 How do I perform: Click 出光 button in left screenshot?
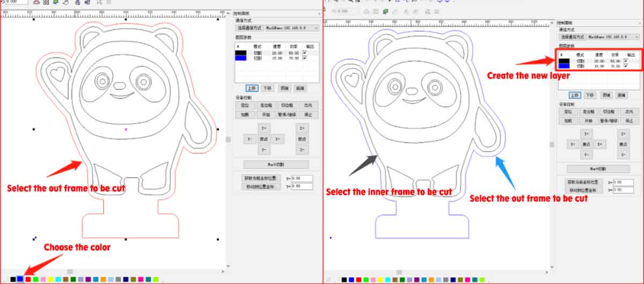308,105
